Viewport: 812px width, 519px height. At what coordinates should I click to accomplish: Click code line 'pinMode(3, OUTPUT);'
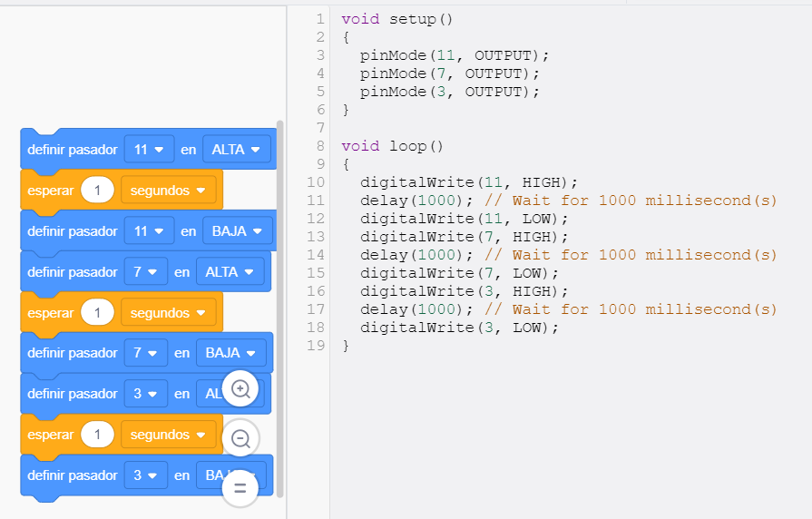pyautogui.click(x=449, y=92)
